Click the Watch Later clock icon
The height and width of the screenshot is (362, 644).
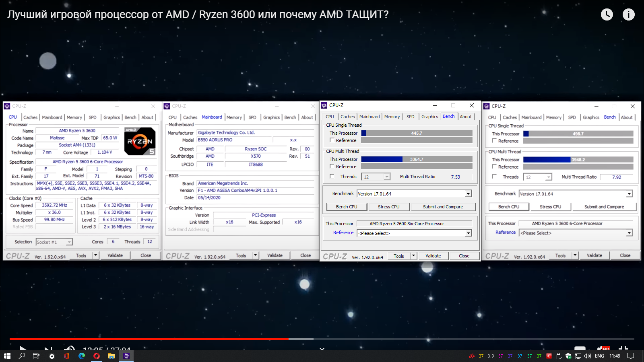607,14
